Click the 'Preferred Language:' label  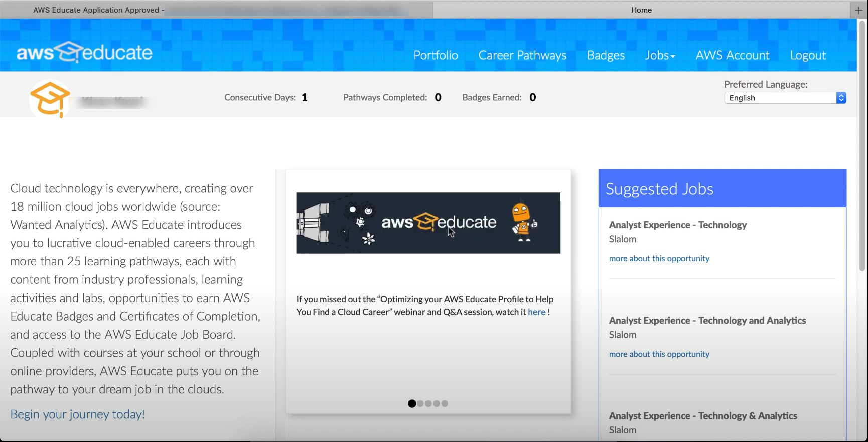766,84
